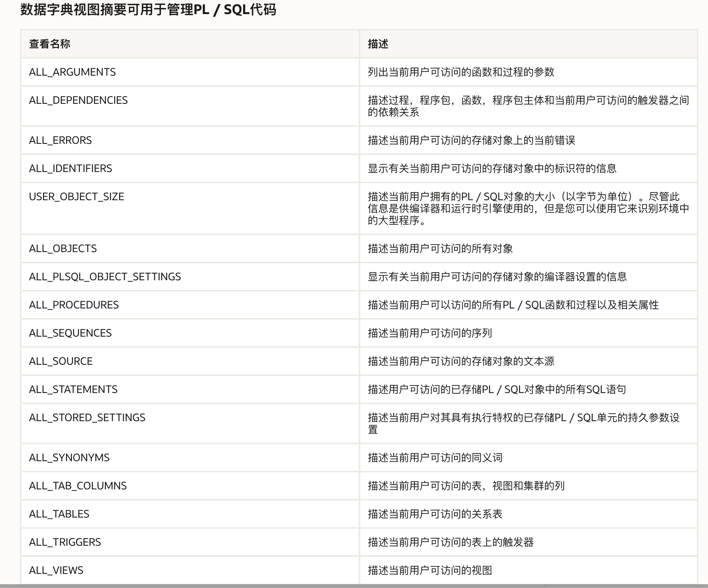The height and width of the screenshot is (588, 708).
Task: Click the ALL_DEPENDENCIES cell
Action: coord(78,100)
